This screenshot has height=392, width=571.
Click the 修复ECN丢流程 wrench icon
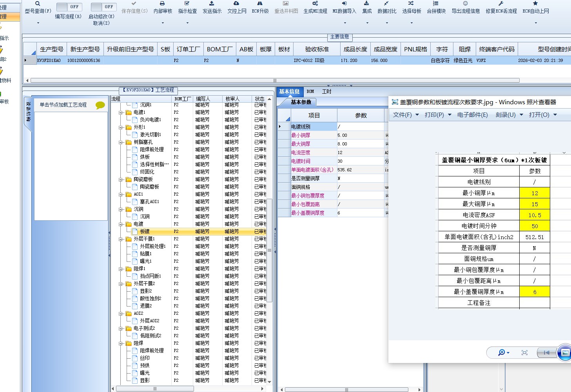501,3
